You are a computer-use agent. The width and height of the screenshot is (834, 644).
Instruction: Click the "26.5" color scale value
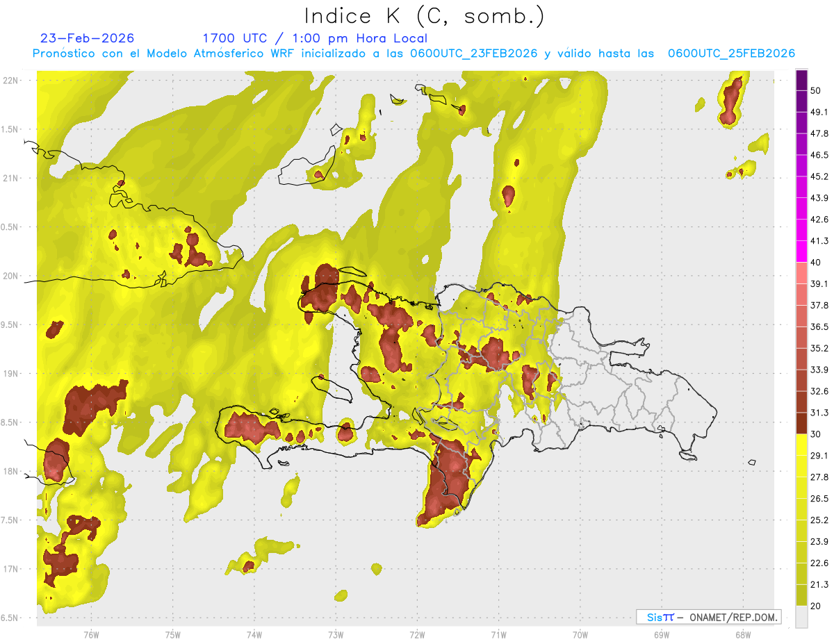coord(819,499)
